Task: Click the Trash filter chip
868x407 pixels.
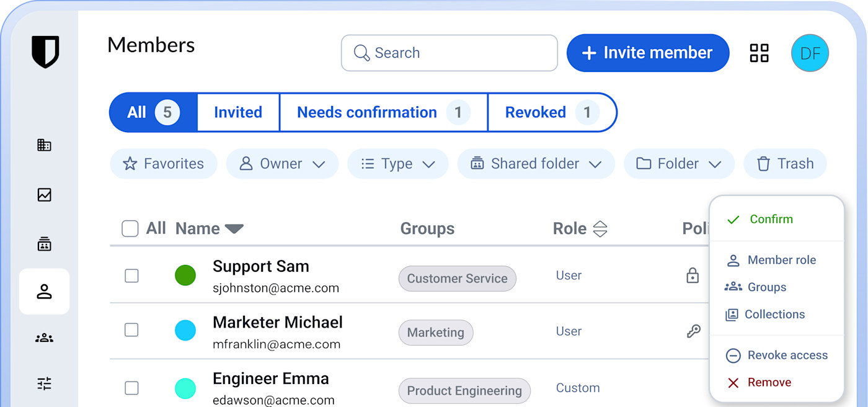Action: (x=785, y=164)
